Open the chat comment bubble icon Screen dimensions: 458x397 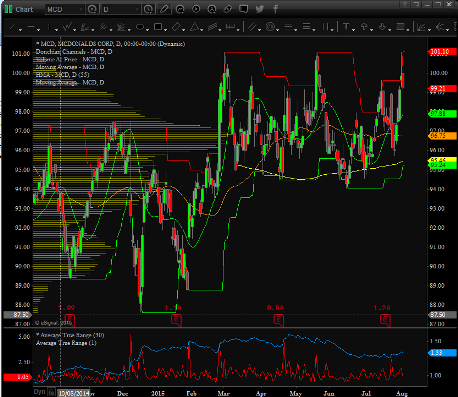[244, 9]
